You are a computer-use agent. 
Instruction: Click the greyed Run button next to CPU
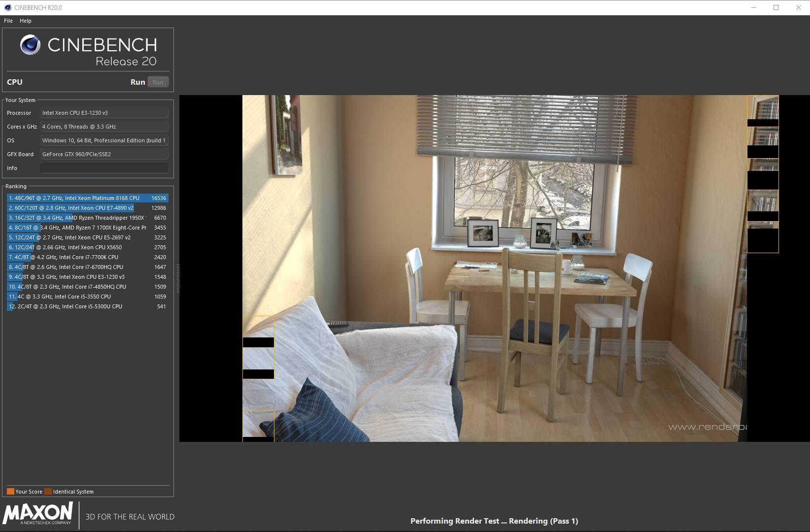click(x=158, y=82)
